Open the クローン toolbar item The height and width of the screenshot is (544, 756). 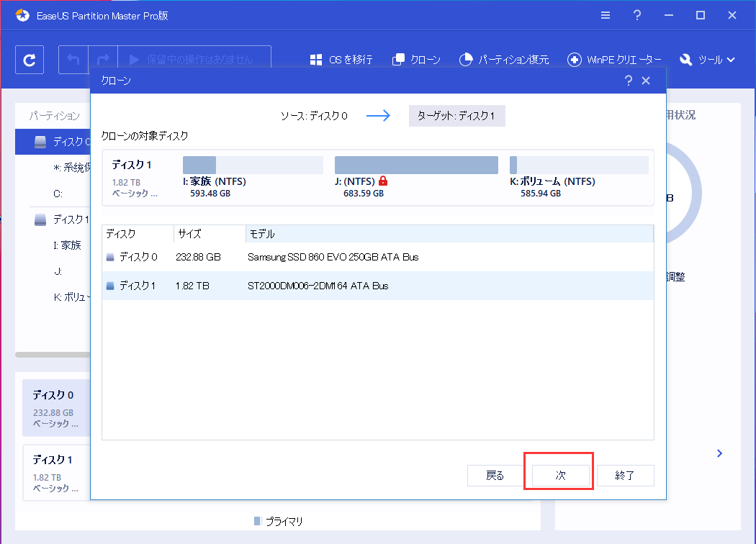(416, 60)
